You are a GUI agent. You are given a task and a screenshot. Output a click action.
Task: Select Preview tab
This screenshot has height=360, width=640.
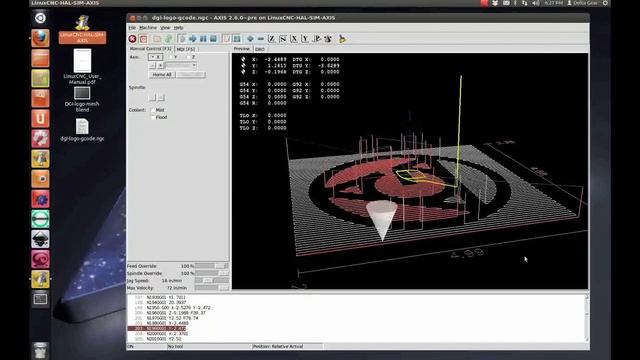coord(241,49)
